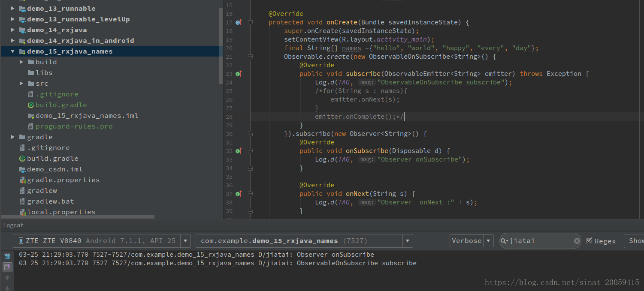Open the Verbose log level dropdown
The height and width of the screenshot is (291, 644).
[489, 241]
